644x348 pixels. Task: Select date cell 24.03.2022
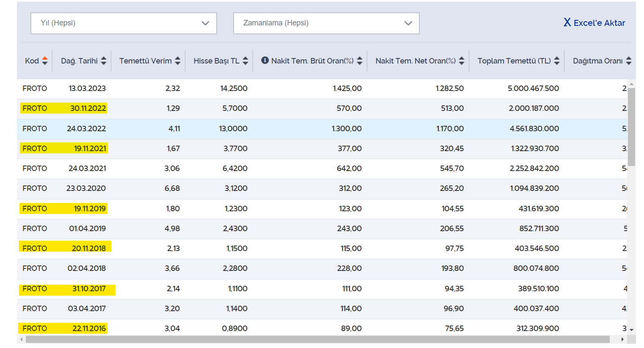click(86, 129)
